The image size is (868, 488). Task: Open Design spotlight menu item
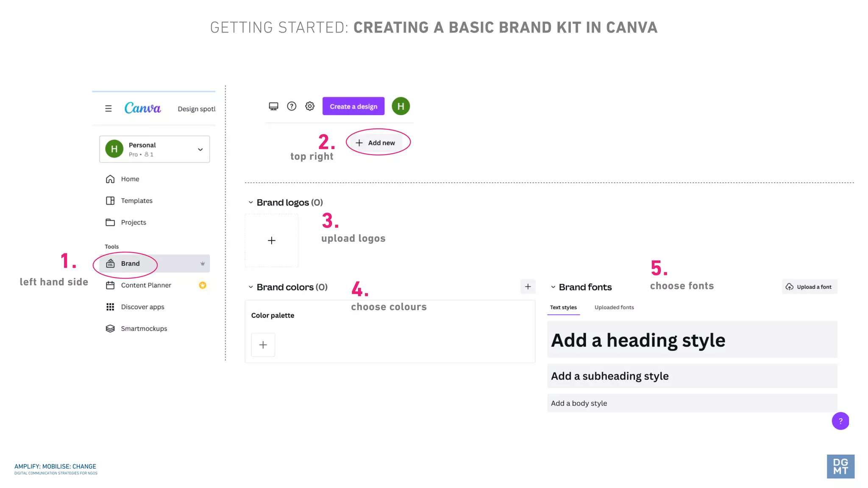tap(197, 109)
